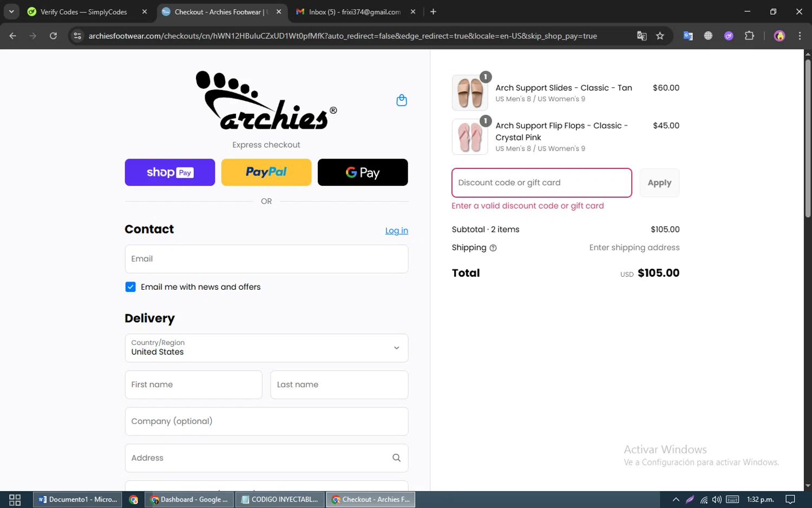Click the purple SimplyCodes extension icon

[729, 36]
